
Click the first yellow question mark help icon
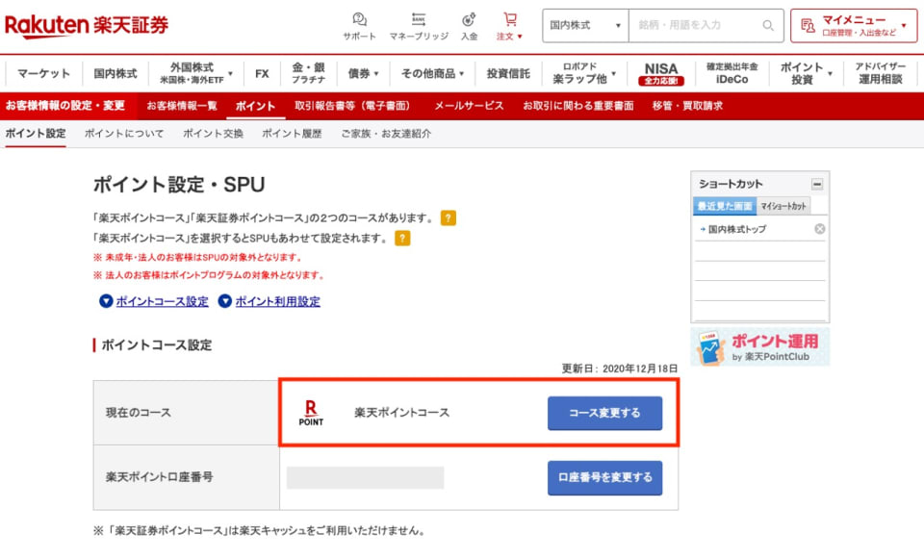tap(448, 217)
